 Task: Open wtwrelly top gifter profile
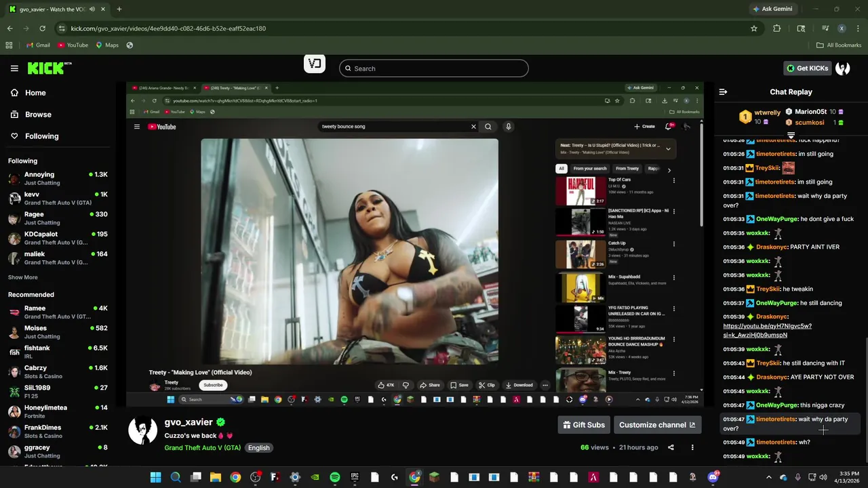[x=759, y=117]
